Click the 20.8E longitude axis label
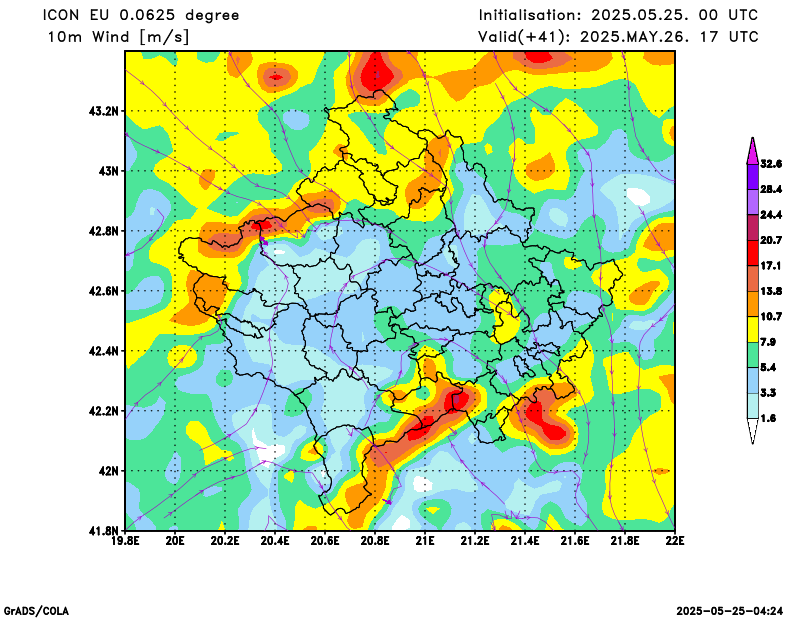Viewport: 800px width, 618px height. pos(376,540)
